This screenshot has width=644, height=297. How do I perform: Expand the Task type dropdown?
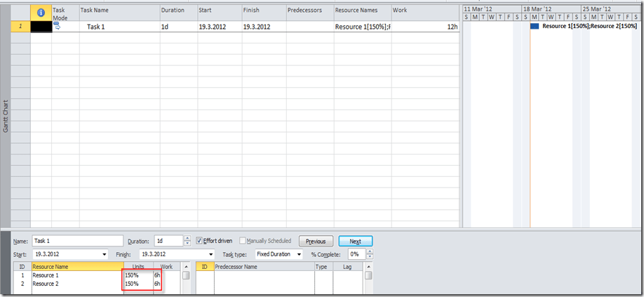299,254
